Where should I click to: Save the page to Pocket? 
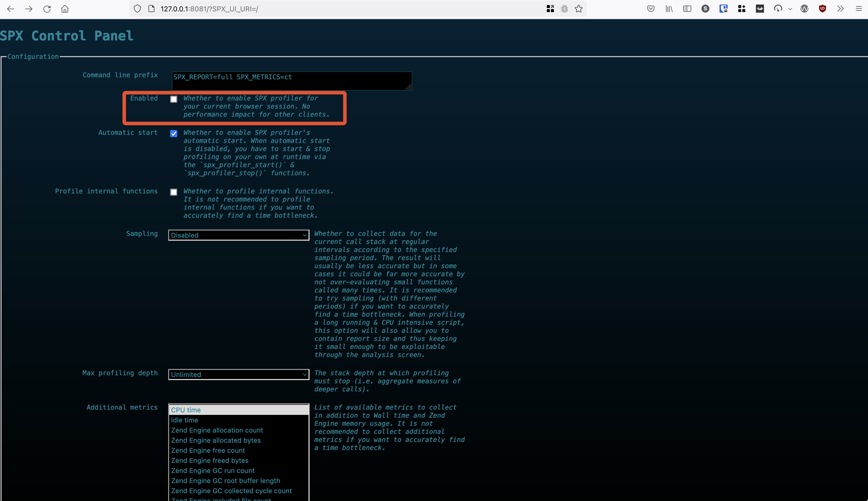click(651, 9)
